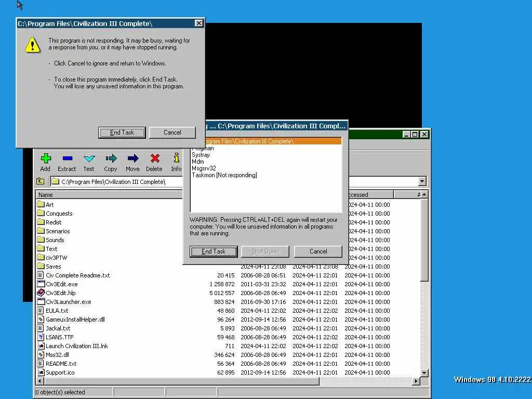Select Mdm in the task list
The width and height of the screenshot is (532, 399).
[198, 162]
